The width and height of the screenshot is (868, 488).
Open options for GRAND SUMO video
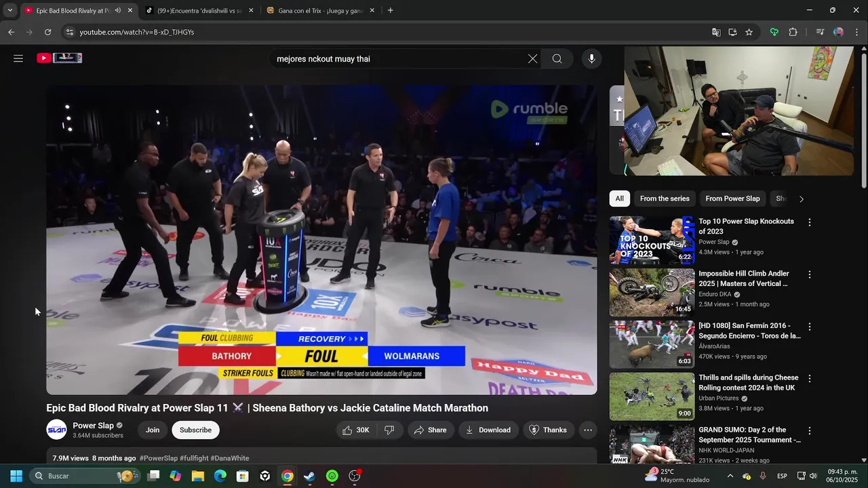(x=809, y=430)
